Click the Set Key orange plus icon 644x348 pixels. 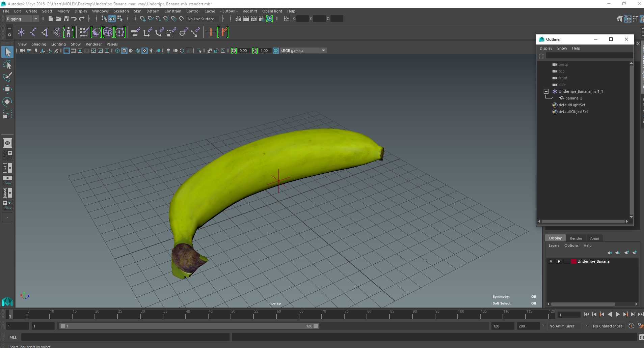click(211, 32)
